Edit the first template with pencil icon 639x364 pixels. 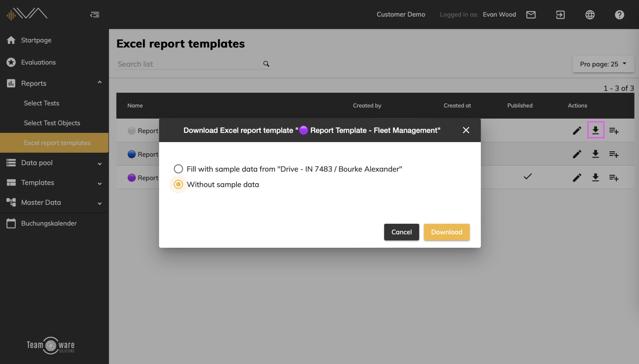click(577, 131)
